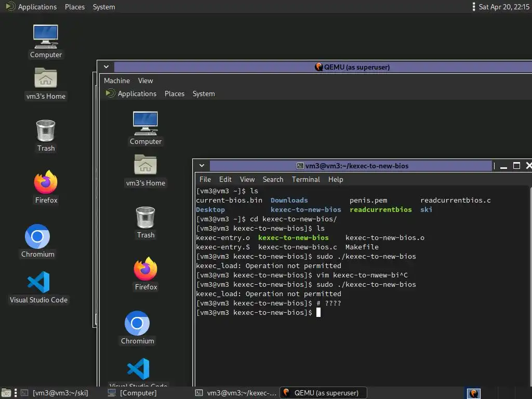Click readcurrentbios.c in terminal listing
The image size is (532, 399).
(x=455, y=200)
